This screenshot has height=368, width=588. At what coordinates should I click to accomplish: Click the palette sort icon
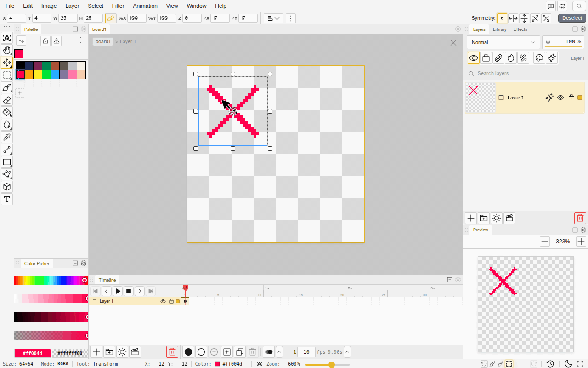tap(21, 40)
